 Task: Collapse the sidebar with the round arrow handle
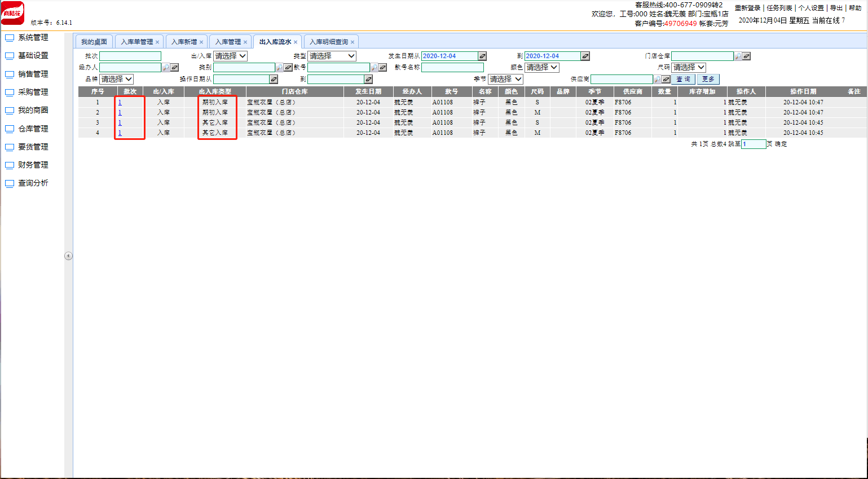(x=68, y=256)
